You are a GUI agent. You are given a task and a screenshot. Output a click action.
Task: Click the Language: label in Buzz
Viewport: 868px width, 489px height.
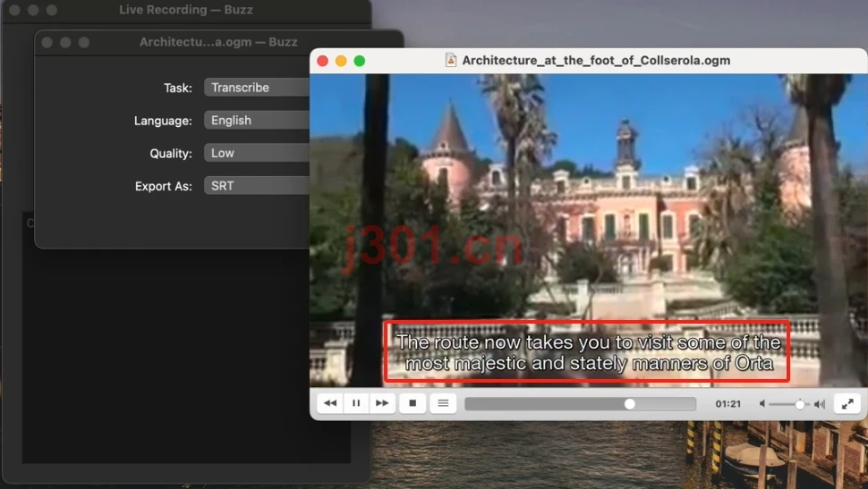[163, 121]
